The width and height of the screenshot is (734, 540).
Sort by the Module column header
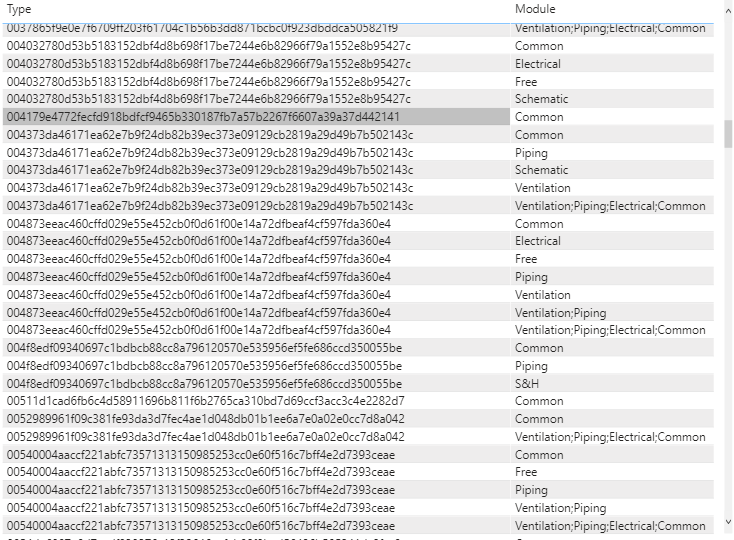click(535, 9)
